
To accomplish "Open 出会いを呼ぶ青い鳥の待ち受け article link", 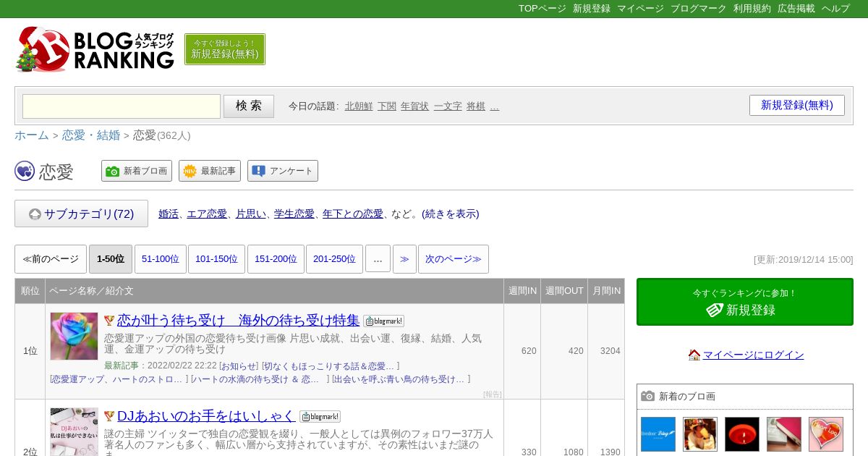I will (x=401, y=379).
